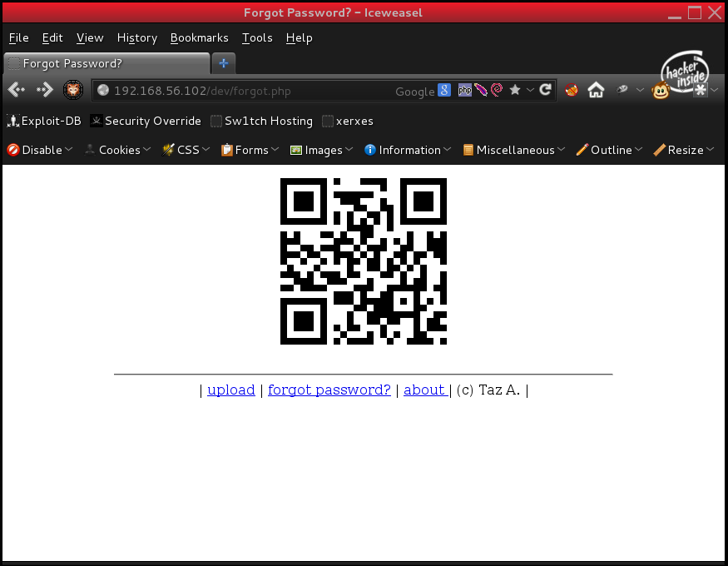
Task: Follow the forgot password? link
Action: (x=329, y=390)
